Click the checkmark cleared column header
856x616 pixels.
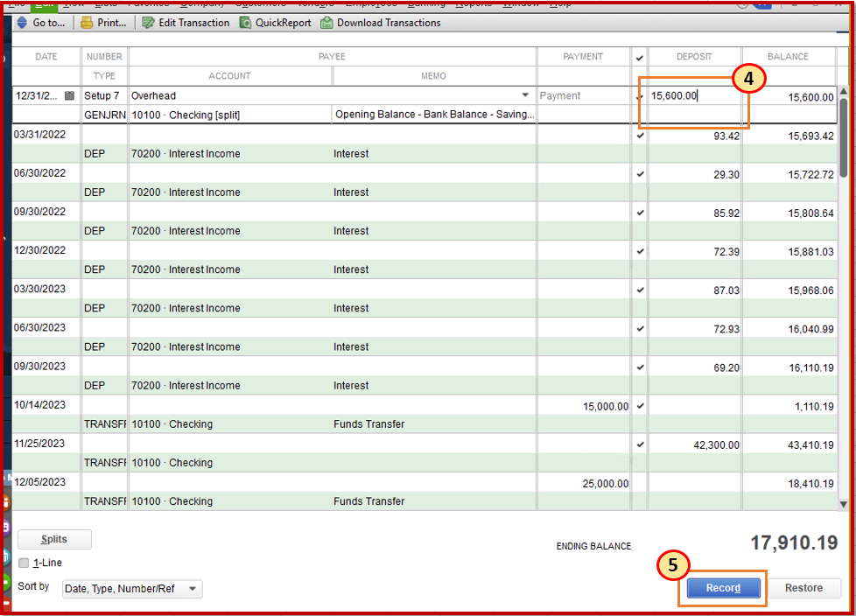click(640, 57)
